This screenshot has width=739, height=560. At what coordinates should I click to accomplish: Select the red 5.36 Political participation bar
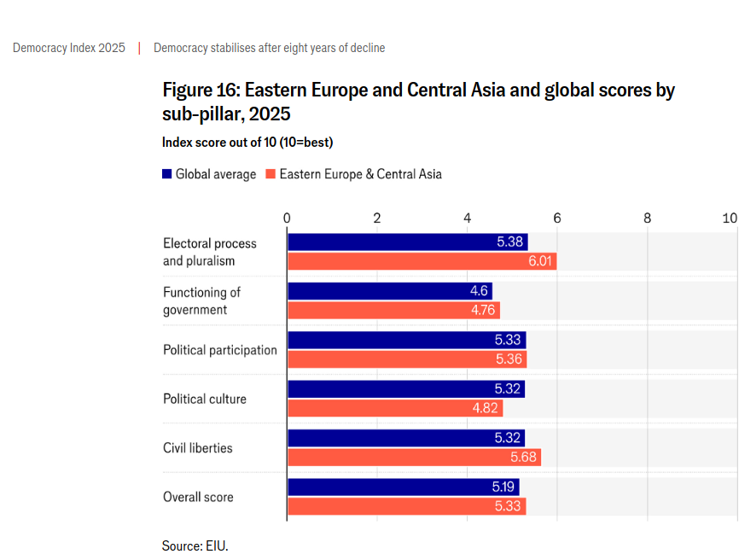pyautogui.click(x=407, y=359)
